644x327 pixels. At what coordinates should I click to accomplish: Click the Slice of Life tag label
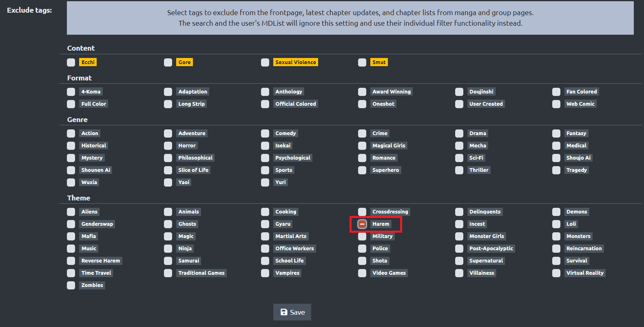pyautogui.click(x=193, y=170)
